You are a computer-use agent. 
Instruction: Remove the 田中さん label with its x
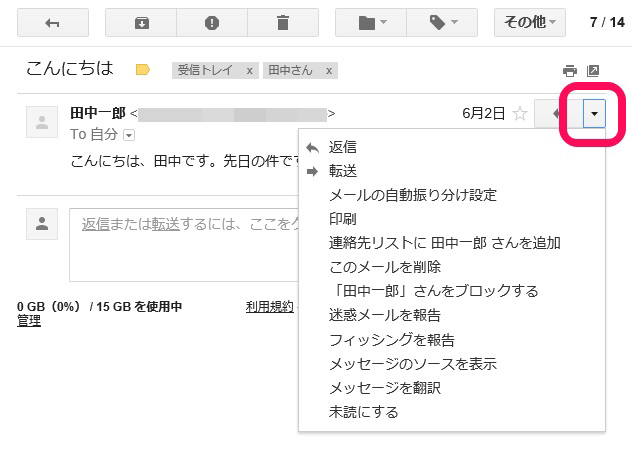tap(329, 71)
